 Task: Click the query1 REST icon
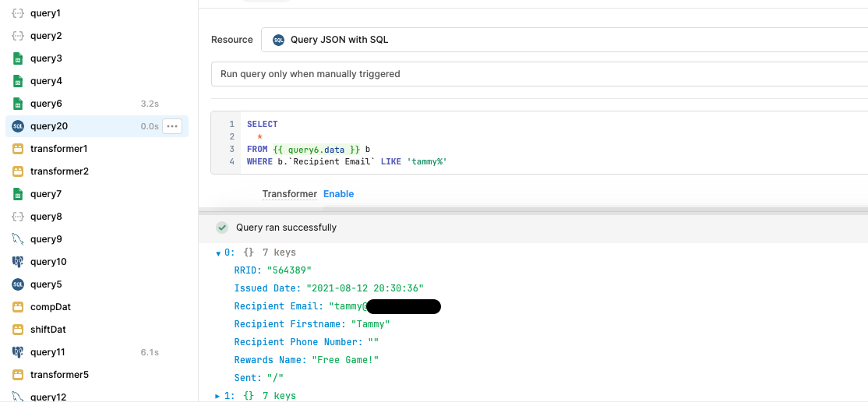pyautogui.click(x=18, y=13)
